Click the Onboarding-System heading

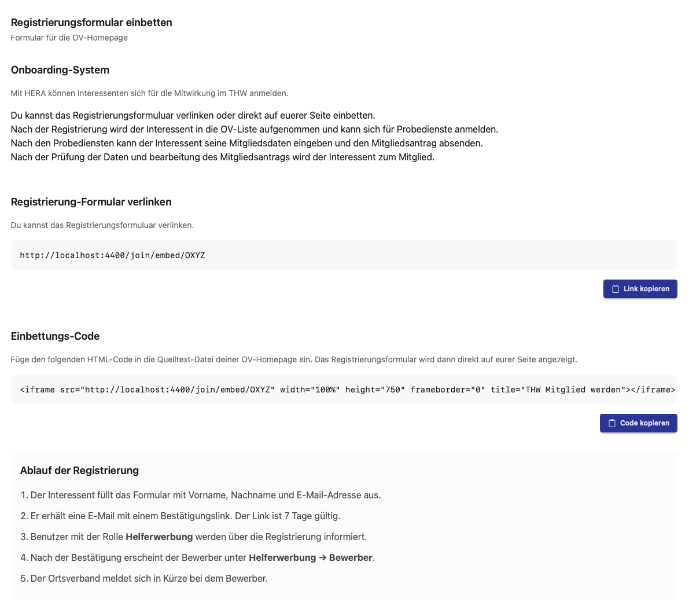60,70
